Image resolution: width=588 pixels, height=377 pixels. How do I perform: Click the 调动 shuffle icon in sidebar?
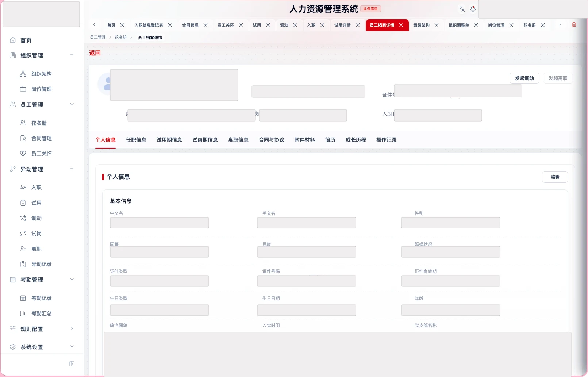point(23,218)
